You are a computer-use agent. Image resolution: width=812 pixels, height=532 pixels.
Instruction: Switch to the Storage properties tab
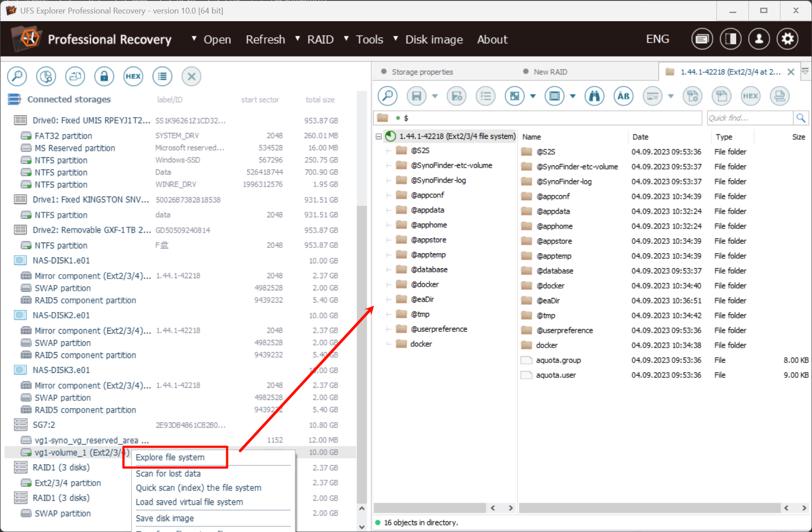pyautogui.click(x=422, y=72)
